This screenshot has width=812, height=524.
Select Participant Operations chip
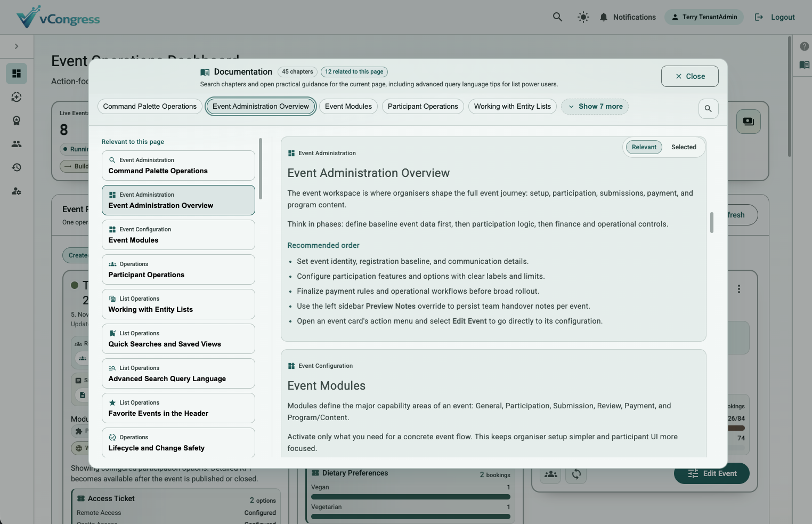423,107
